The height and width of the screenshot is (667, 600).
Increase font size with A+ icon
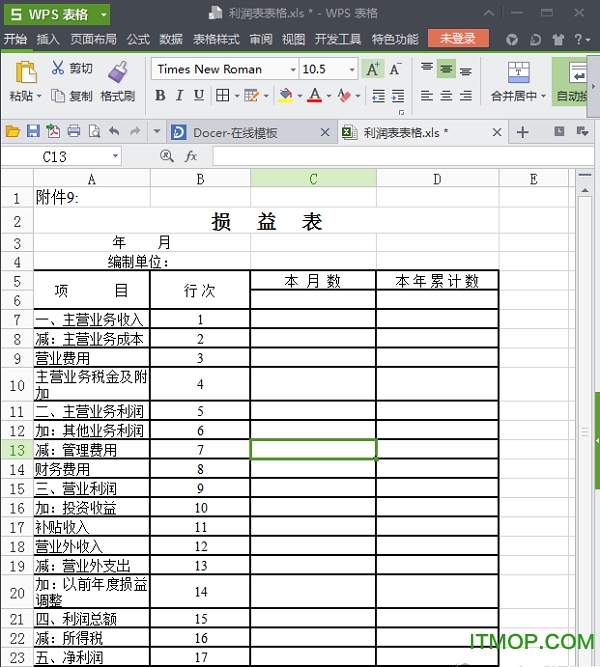click(x=373, y=69)
